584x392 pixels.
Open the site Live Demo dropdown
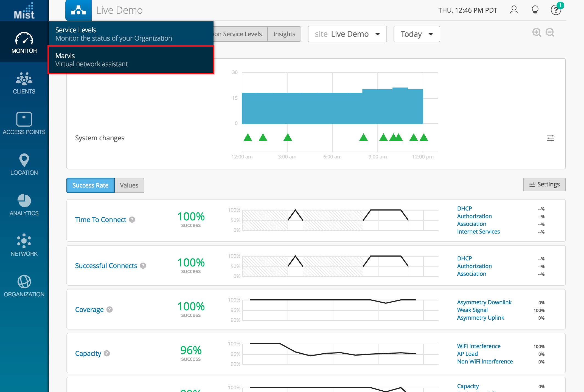(347, 34)
